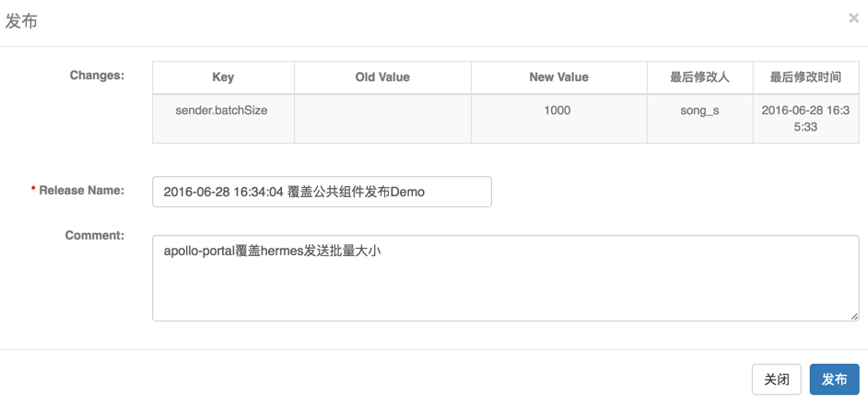Click the Old Value column header

point(382,77)
